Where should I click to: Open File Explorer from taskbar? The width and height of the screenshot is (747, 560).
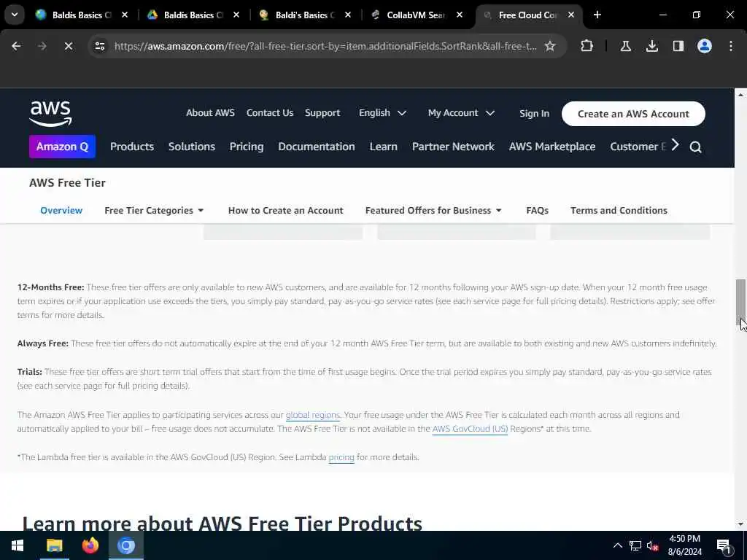click(x=54, y=545)
